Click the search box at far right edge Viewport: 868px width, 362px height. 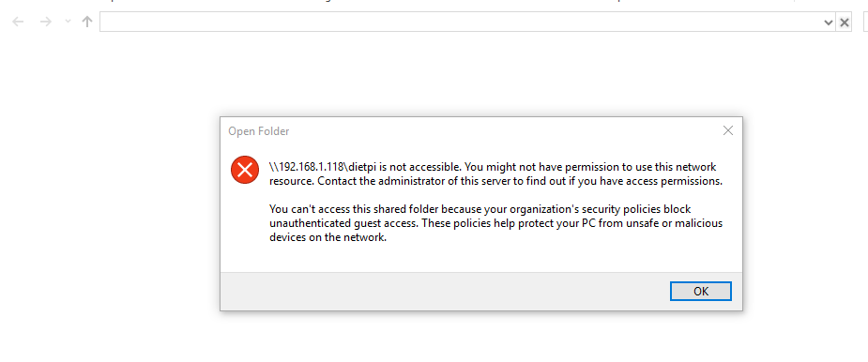[x=865, y=23]
